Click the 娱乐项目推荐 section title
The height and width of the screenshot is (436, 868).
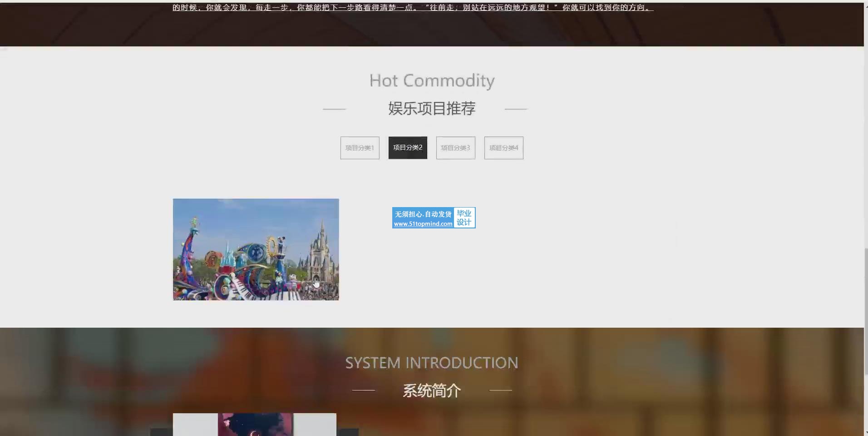click(432, 109)
